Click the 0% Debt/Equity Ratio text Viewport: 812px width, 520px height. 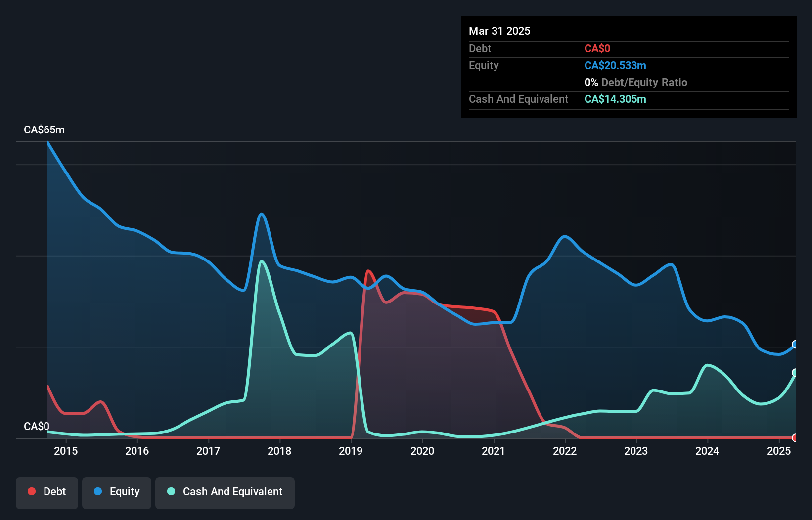636,83
